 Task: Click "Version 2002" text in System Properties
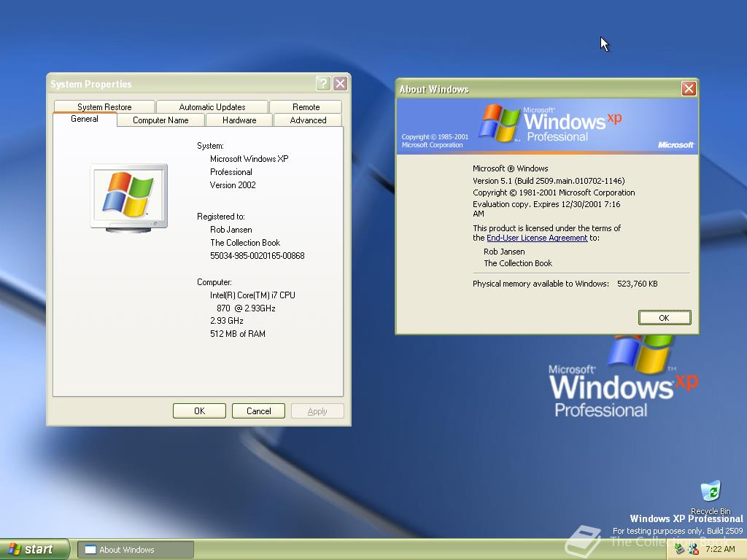pyautogui.click(x=233, y=184)
